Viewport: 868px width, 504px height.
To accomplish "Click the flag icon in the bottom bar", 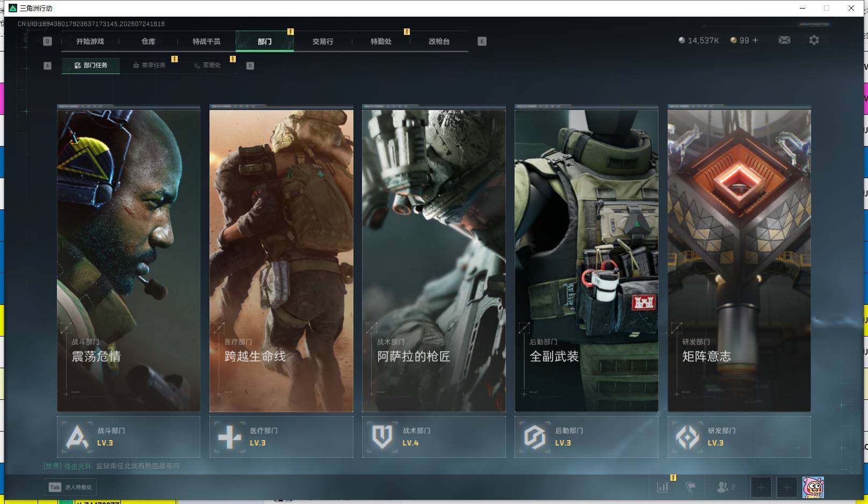I will [x=691, y=487].
